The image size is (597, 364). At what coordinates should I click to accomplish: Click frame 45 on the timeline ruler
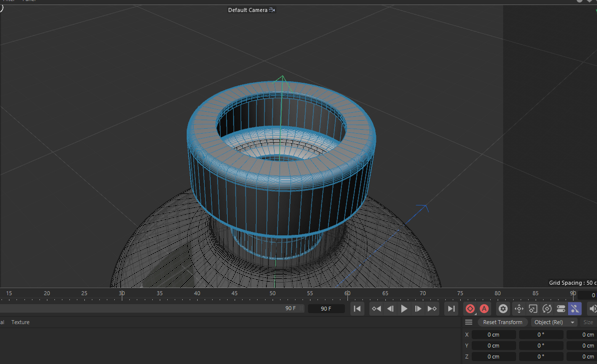(235, 294)
